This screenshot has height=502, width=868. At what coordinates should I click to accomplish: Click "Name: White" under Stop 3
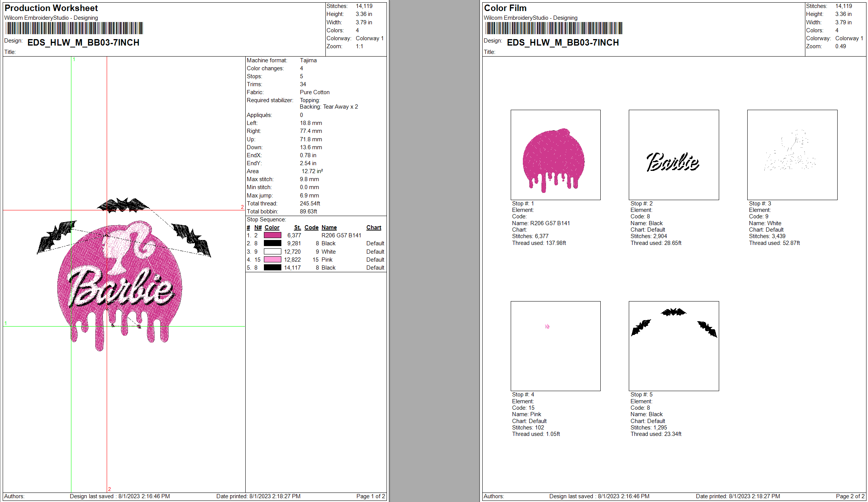pos(765,223)
